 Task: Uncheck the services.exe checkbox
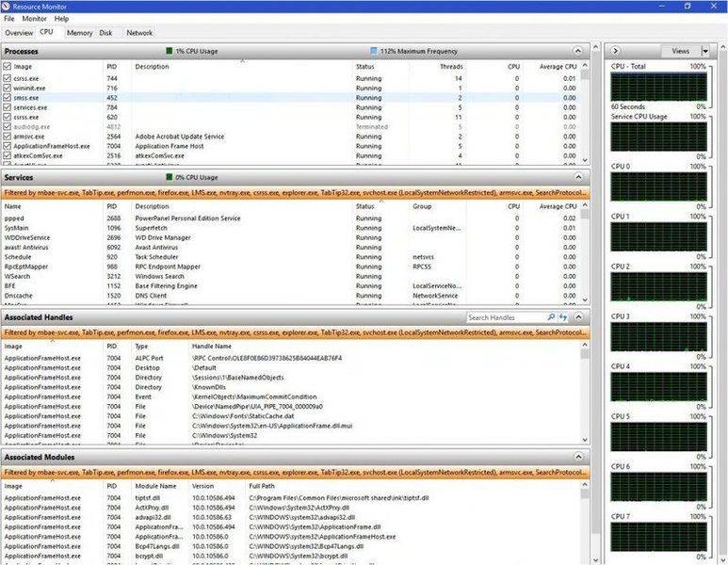click(x=7, y=107)
